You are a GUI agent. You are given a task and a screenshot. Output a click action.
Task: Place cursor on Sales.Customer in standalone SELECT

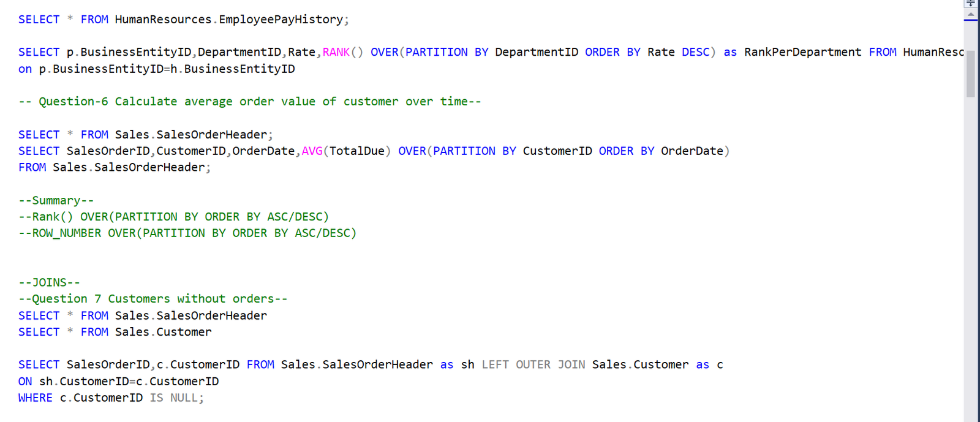click(163, 332)
